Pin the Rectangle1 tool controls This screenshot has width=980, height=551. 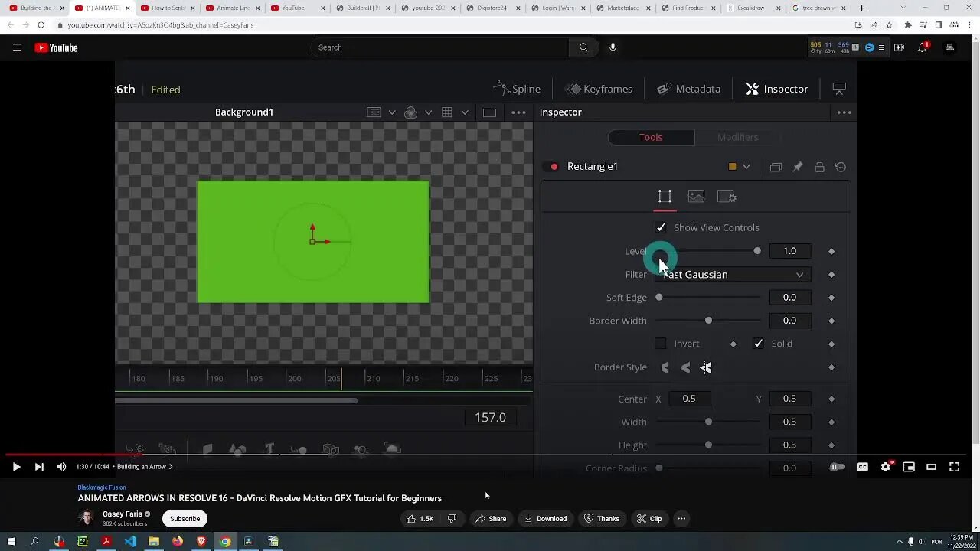[797, 167]
